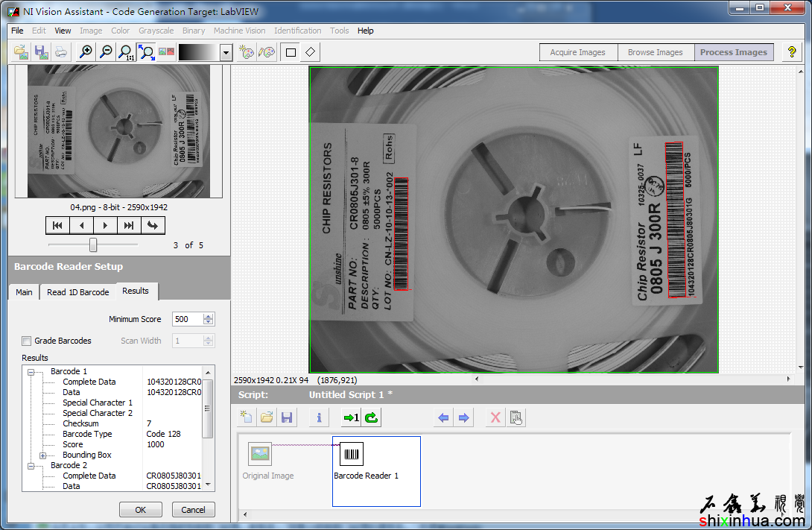Open the Read 1D Barcode tab
This screenshot has width=812, height=530.
point(77,292)
